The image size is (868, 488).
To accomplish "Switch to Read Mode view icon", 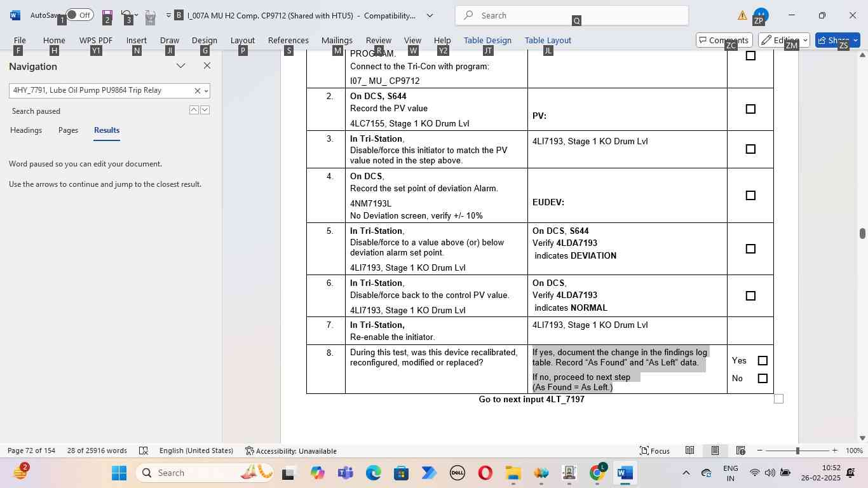I will pyautogui.click(x=689, y=451).
